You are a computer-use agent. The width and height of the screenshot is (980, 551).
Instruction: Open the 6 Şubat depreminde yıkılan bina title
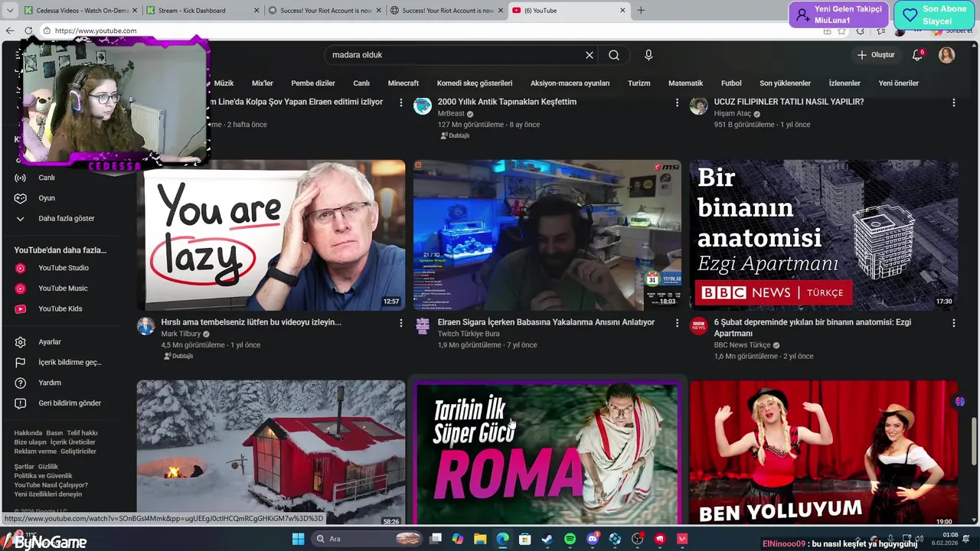pos(812,328)
